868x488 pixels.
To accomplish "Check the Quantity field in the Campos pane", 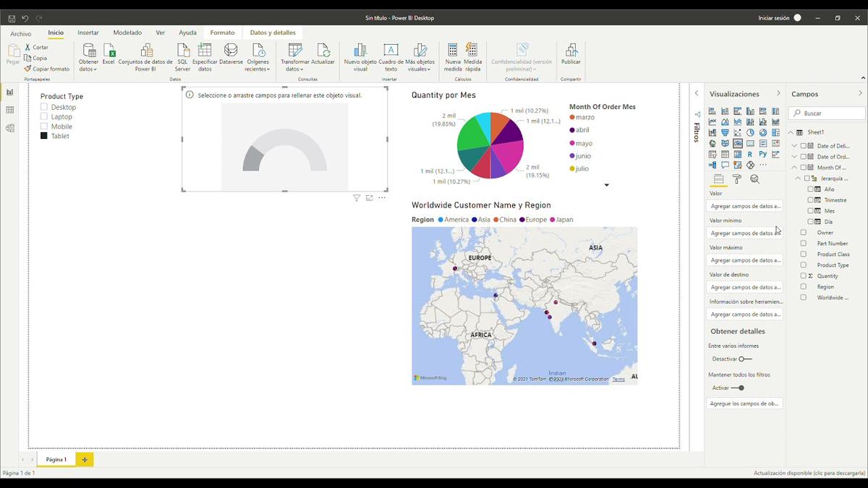I will pyautogui.click(x=802, y=275).
